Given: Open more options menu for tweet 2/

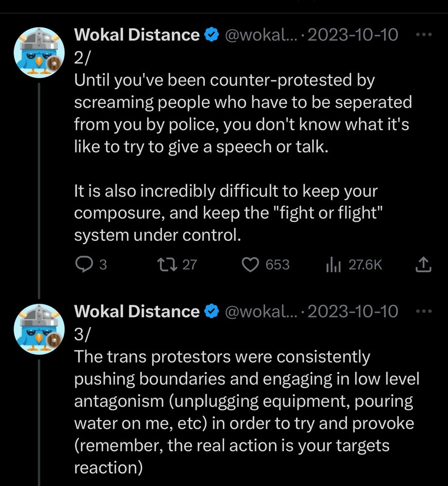Looking at the screenshot, I should 425,35.
